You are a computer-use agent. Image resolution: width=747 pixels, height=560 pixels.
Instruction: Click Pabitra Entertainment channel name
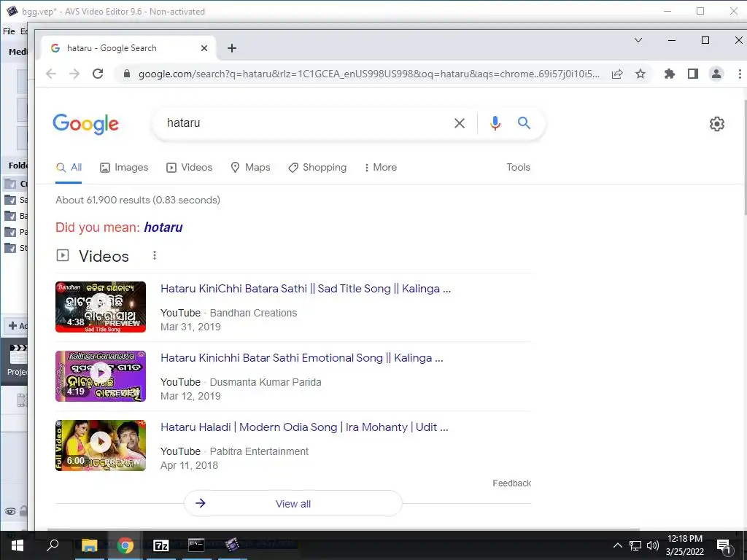[x=259, y=451]
